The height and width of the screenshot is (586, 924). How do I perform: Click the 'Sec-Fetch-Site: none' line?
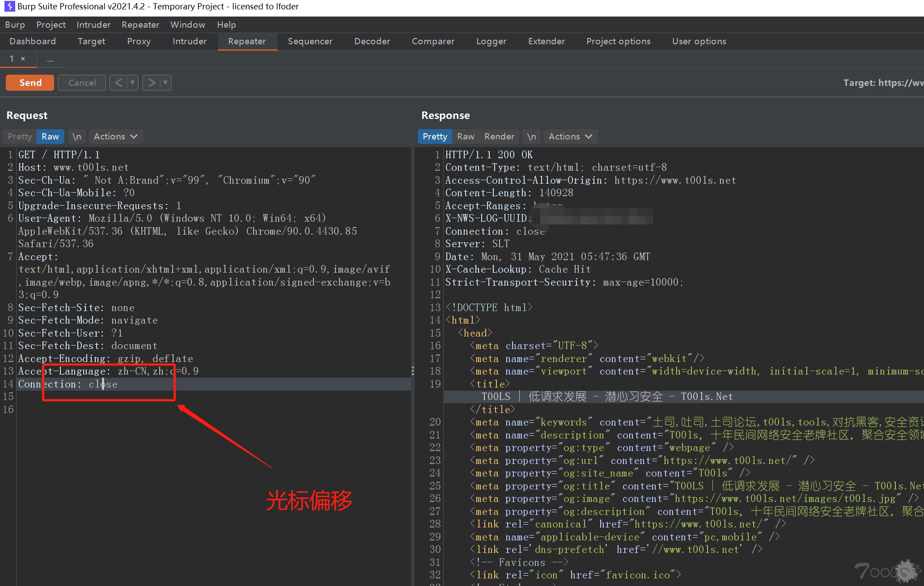point(76,308)
